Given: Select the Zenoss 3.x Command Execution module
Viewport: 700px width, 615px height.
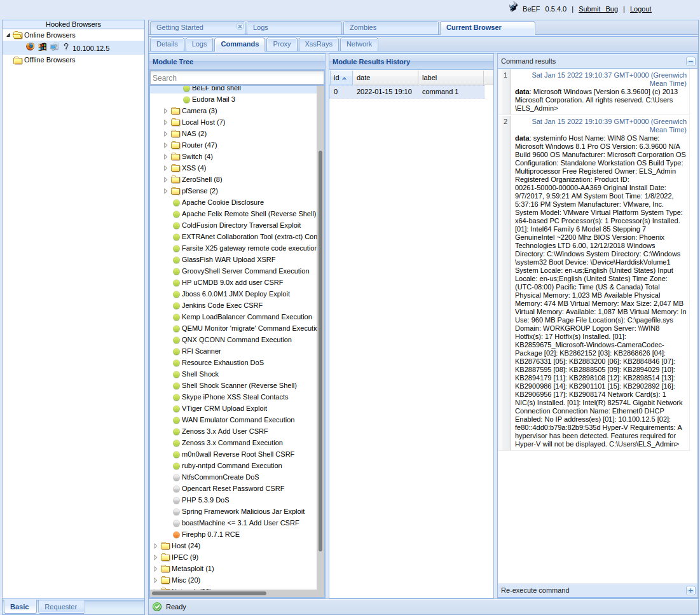Looking at the screenshot, I should pos(232,443).
